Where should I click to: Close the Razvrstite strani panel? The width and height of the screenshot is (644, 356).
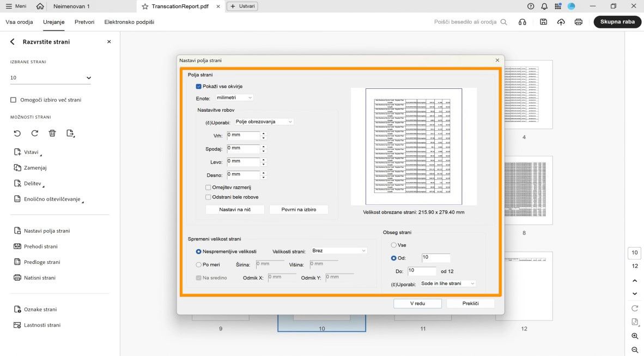[x=109, y=41]
